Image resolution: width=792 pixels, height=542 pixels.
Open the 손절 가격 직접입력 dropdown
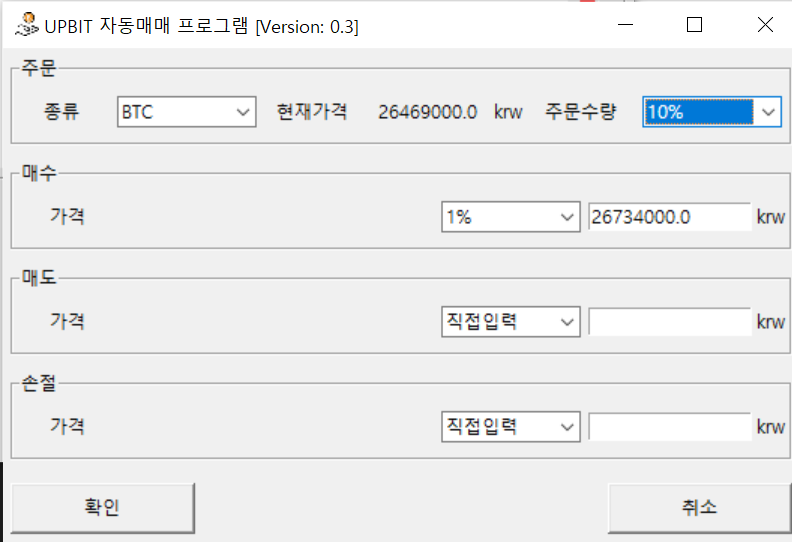pos(511,427)
